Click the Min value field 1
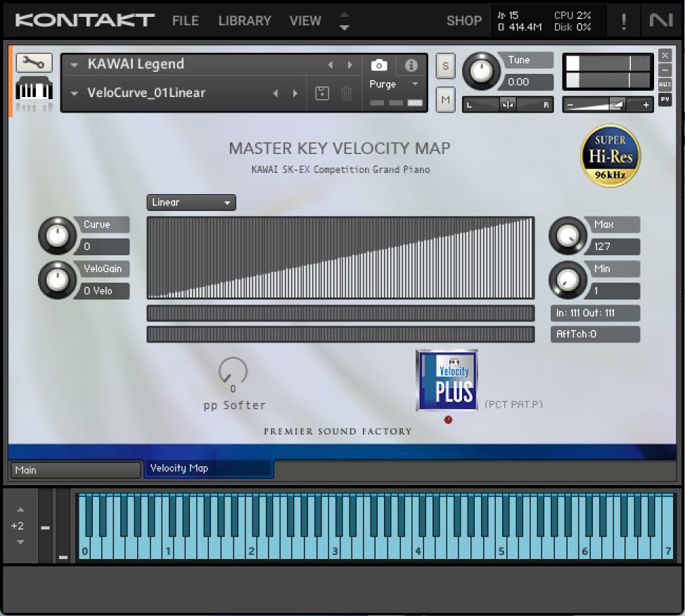 pos(615,290)
